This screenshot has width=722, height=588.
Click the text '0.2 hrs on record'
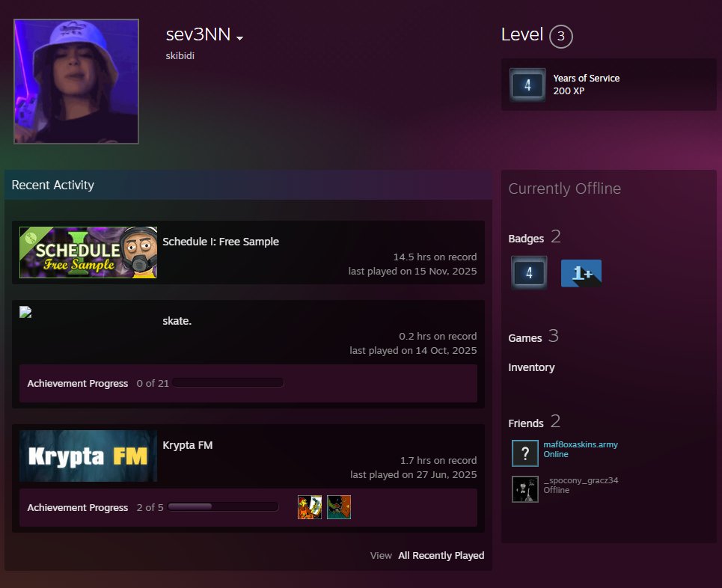tap(438, 336)
